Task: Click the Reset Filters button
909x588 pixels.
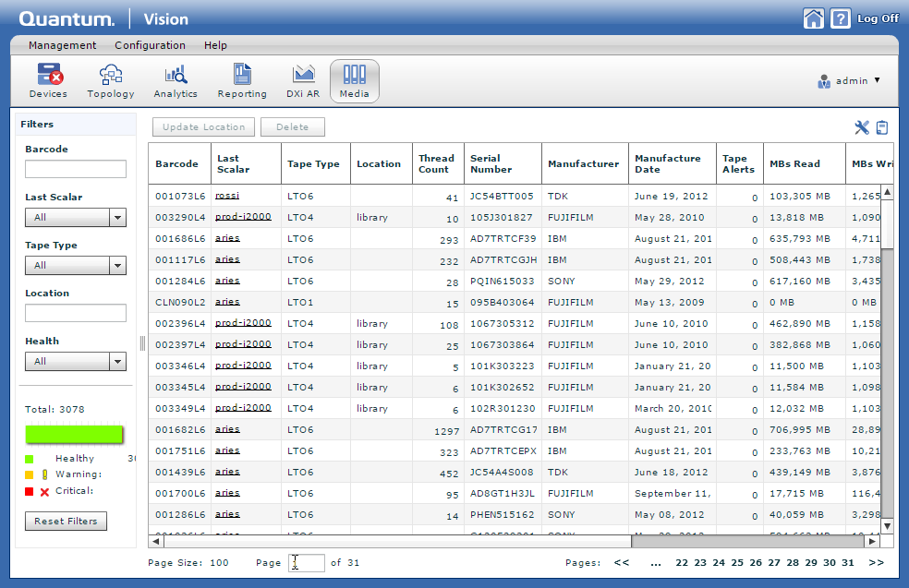Action: (x=67, y=521)
